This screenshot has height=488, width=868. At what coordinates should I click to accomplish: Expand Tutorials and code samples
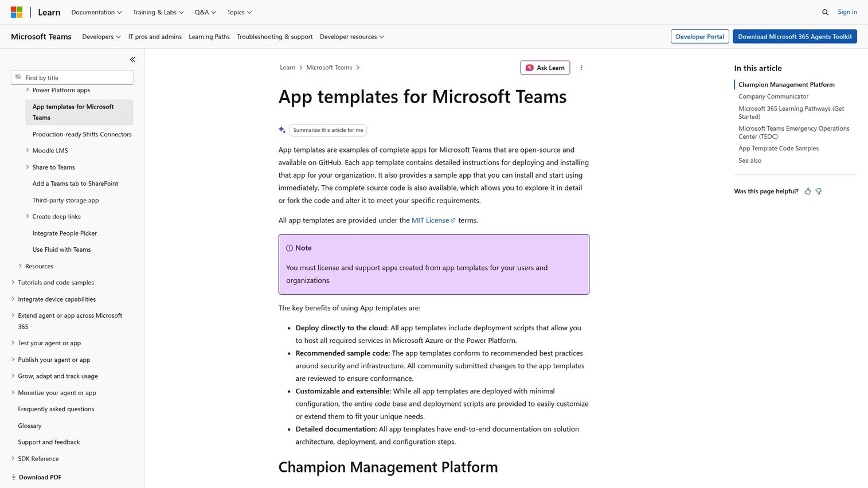click(x=13, y=282)
